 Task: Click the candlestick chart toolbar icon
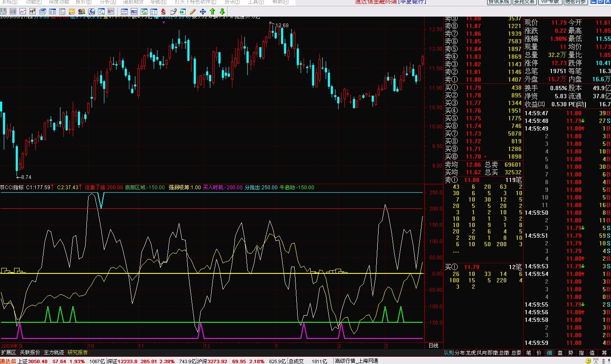click(x=33, y=11)
